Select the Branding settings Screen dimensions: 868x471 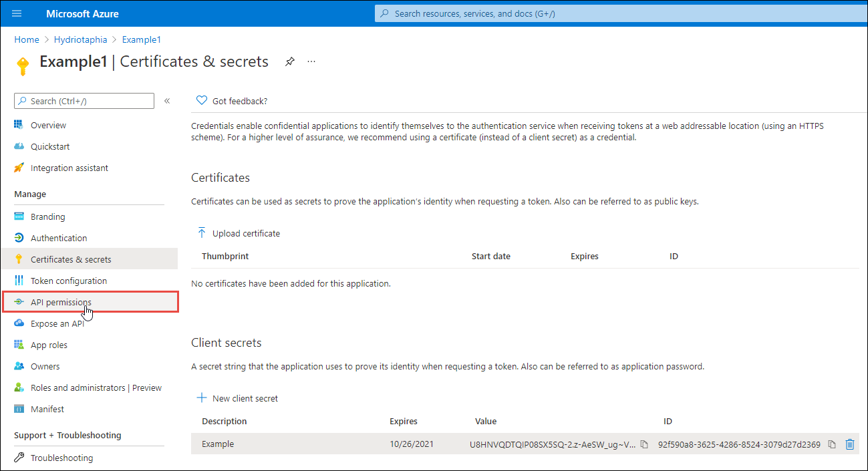(x=46, y=216)
